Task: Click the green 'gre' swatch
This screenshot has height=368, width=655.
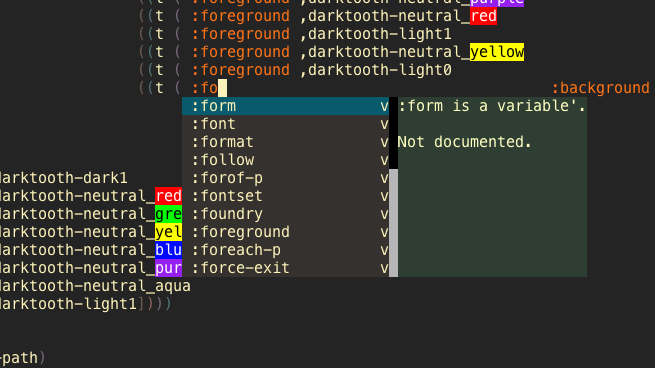Action: (168, 214)
